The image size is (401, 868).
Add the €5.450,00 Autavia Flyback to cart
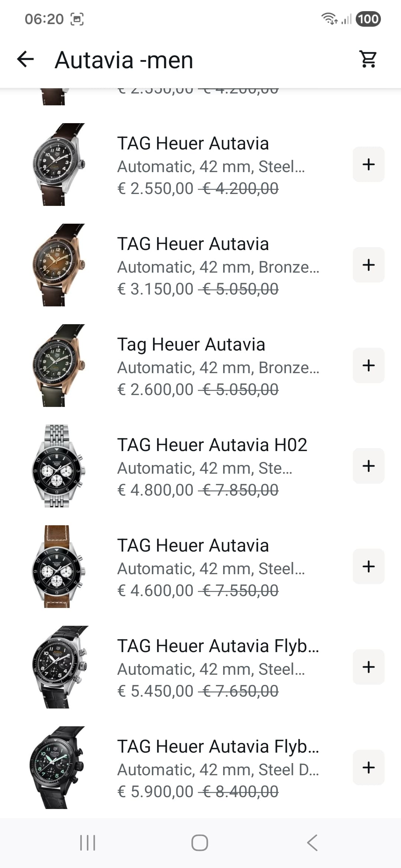pyautogui.click(x=368, y=667)
